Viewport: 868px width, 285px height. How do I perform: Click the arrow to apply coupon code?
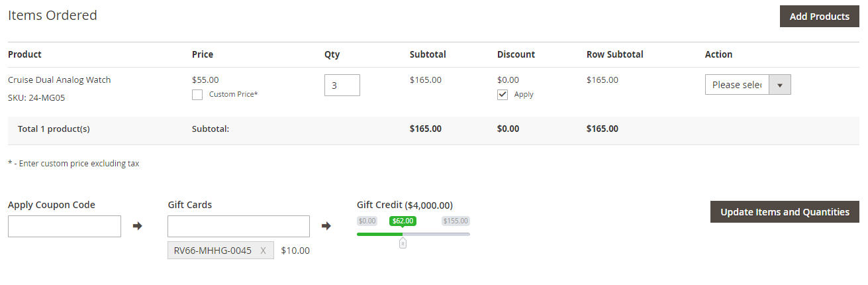tap(138, 226)
